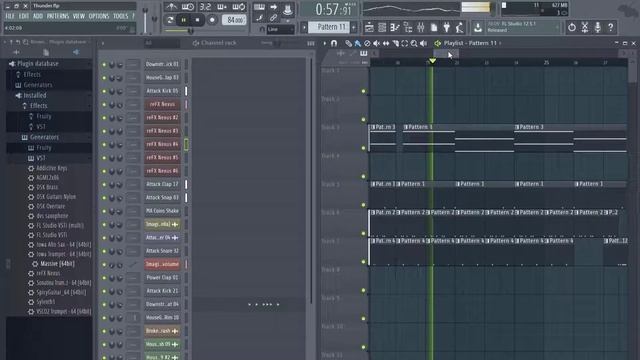
Task: Stop playback with the stop button
Action: (198, 20)
